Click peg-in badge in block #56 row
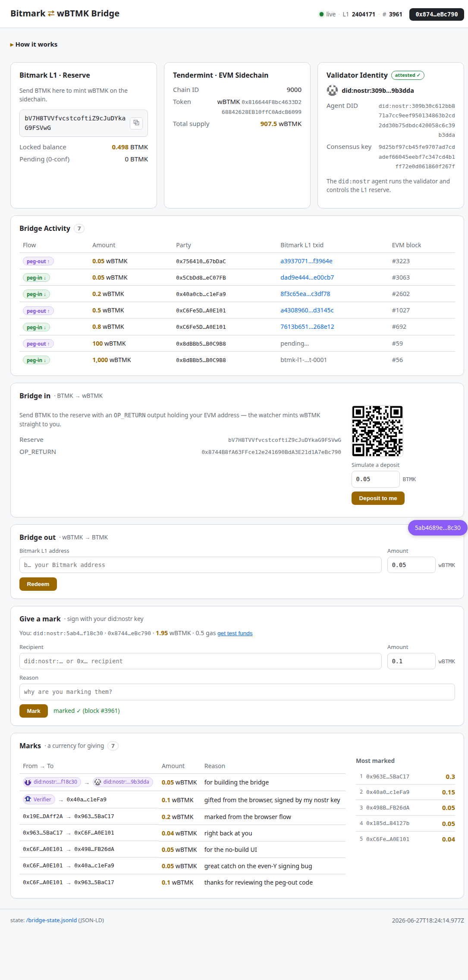The height and width of the screenshot is (980, 468). 36,360
